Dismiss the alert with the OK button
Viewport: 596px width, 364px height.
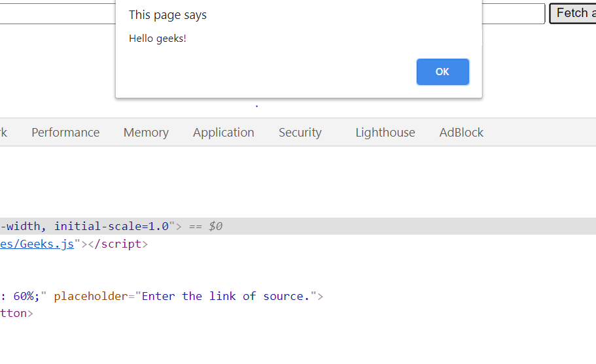coord(442,72)
